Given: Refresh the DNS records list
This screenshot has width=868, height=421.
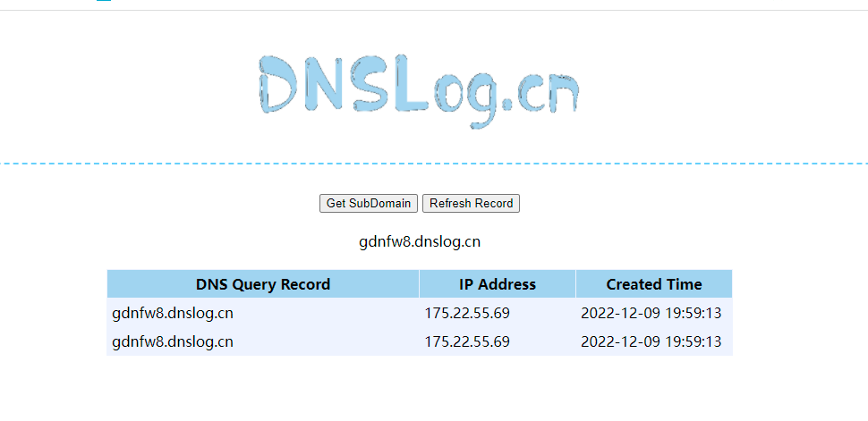Looking at the screenshot, I should coord(471,204).
